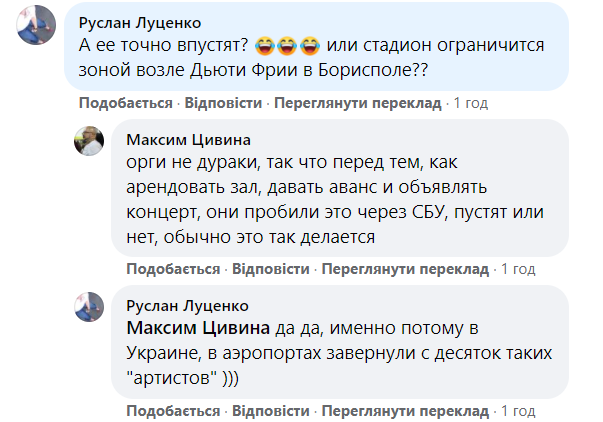Click Руслан Луценко's avatar on the top comment
Screen dimensions: 603x422
pyautogui.click(x=35, y=23)
